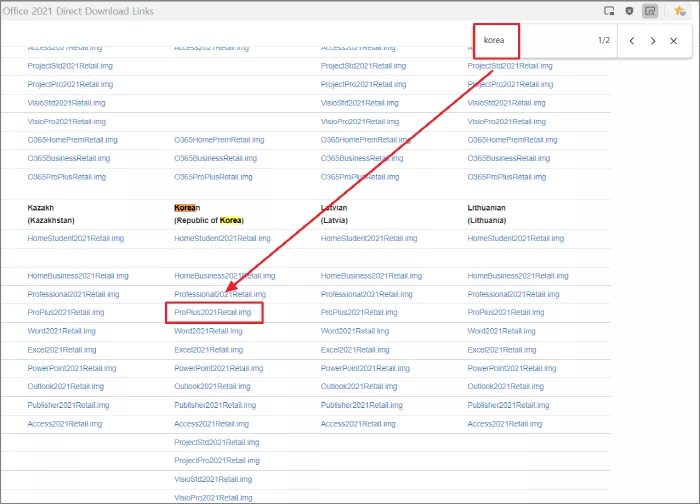700x504 pixels.
Task: Open Kazakh HomeStudent2021Retail.img link
Action: point(75,238)
